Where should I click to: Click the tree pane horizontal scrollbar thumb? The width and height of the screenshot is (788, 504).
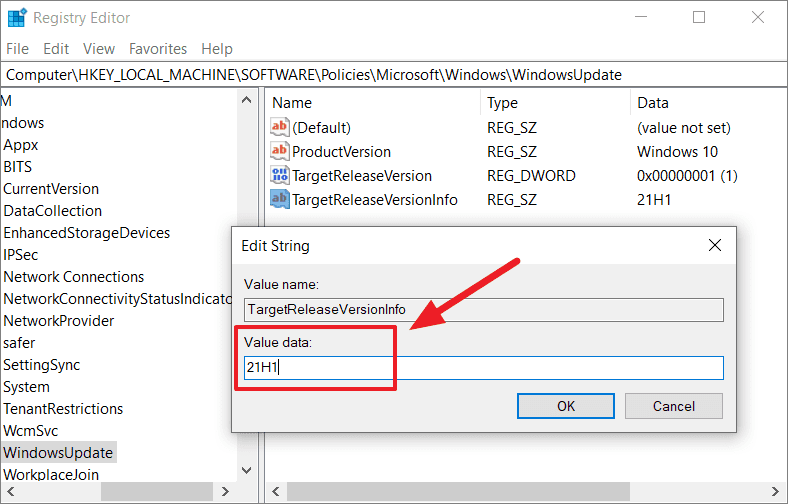157,491
